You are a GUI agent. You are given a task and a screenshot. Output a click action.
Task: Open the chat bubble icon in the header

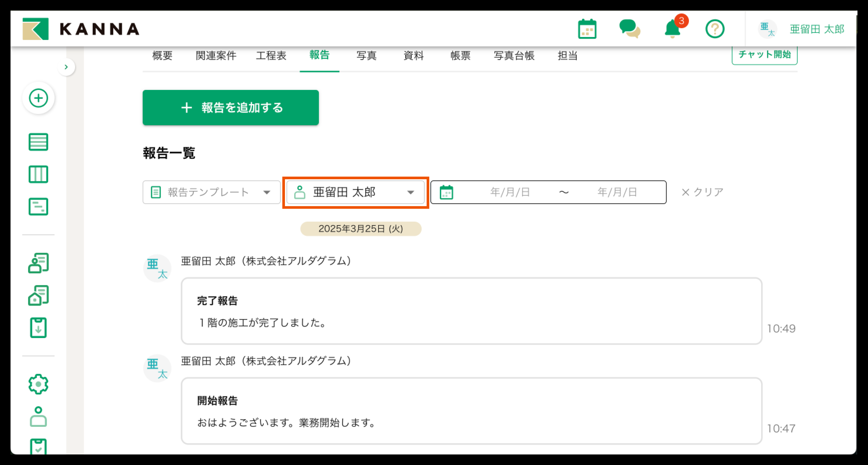(630, 29)
